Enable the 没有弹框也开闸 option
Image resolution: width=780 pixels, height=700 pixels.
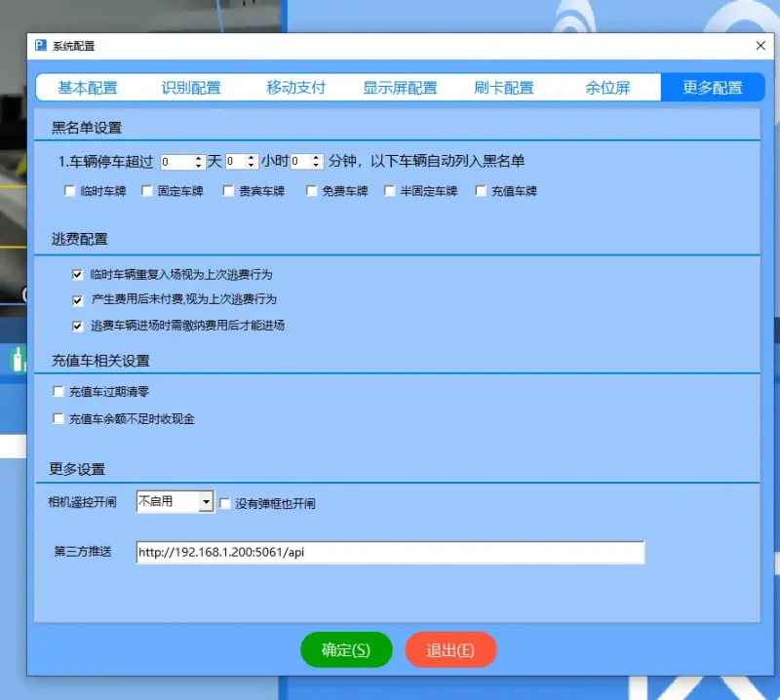coord(224,502)
